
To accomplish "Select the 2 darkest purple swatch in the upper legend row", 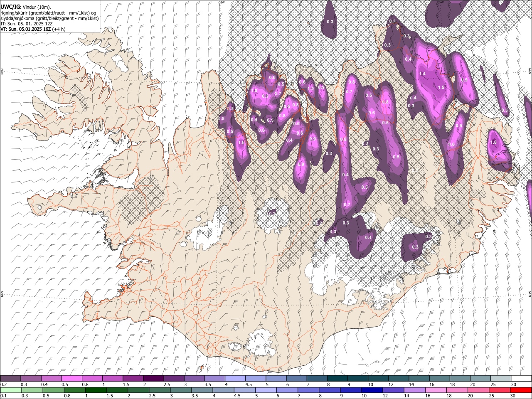I will point(153,378).
